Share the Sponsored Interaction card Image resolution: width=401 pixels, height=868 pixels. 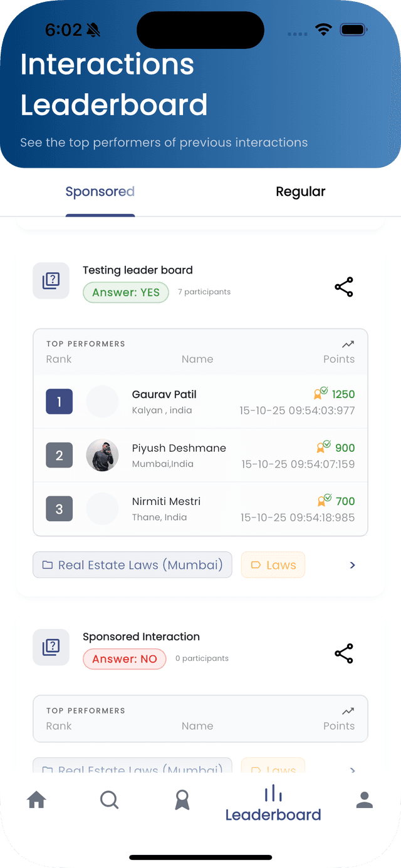(x=344, y=654)
